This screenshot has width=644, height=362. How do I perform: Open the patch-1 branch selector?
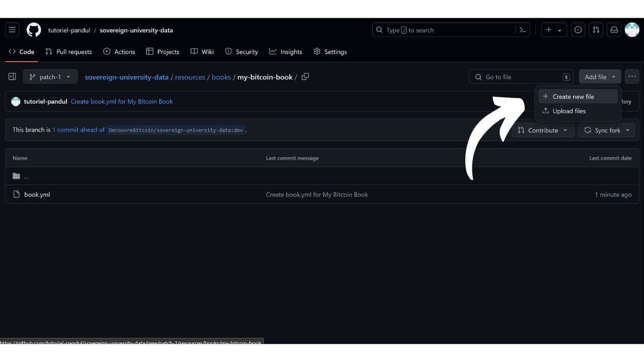click(x=50, y=77)
